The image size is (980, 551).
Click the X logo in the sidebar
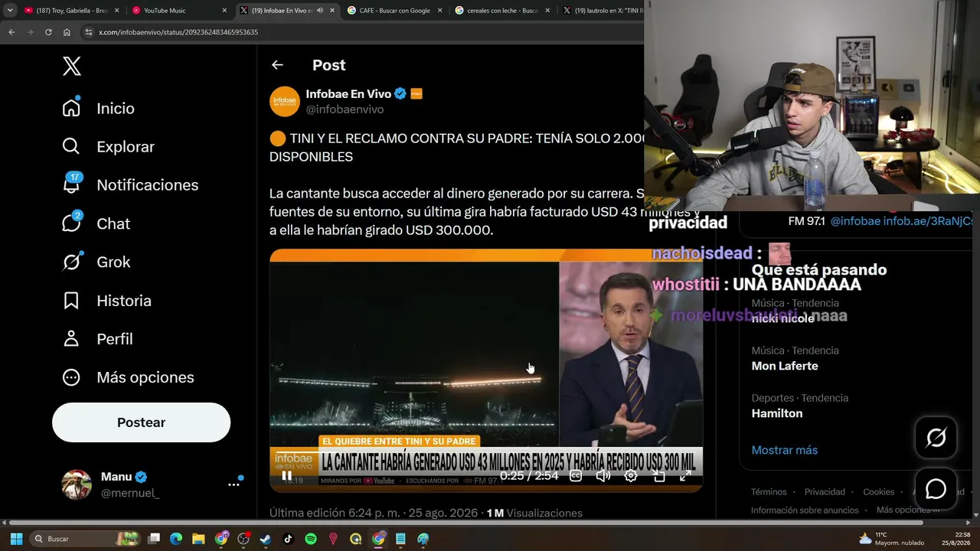click(x=71, y=67)
